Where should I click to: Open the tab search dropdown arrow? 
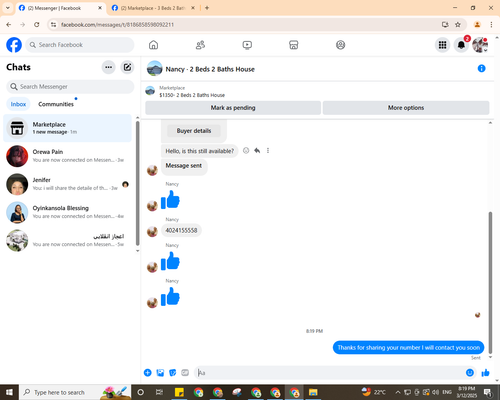point(7,8)
